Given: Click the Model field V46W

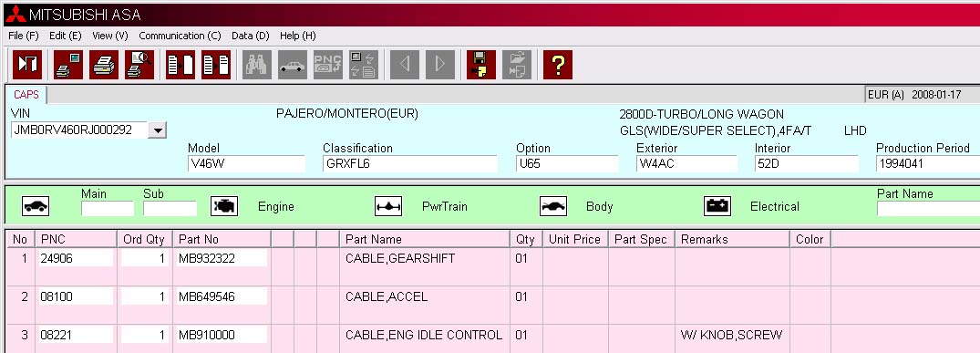Looking at the screenshot, I should 246,164.
